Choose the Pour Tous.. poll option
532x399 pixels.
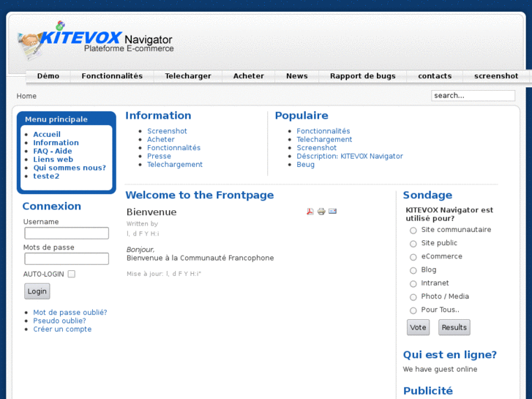413,310
